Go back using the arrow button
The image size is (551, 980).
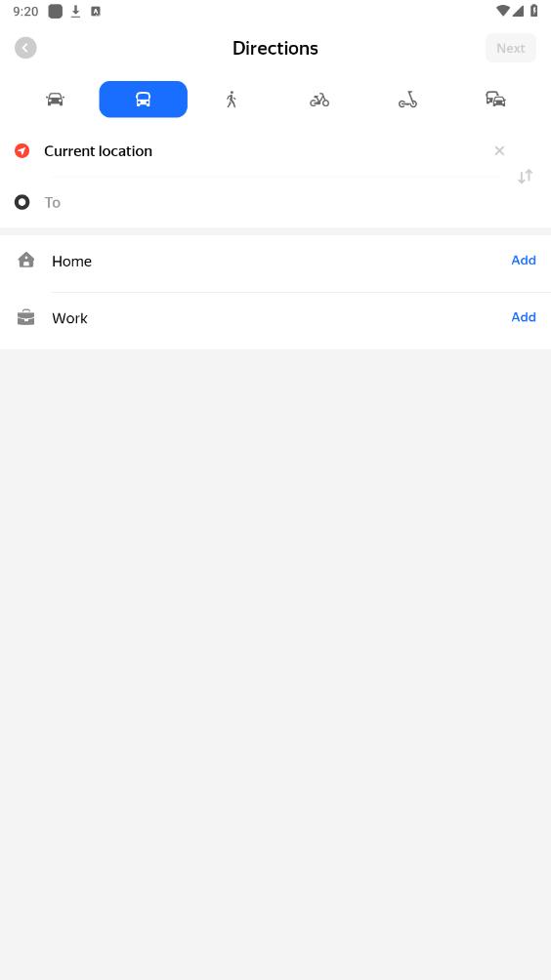[25, 48]
